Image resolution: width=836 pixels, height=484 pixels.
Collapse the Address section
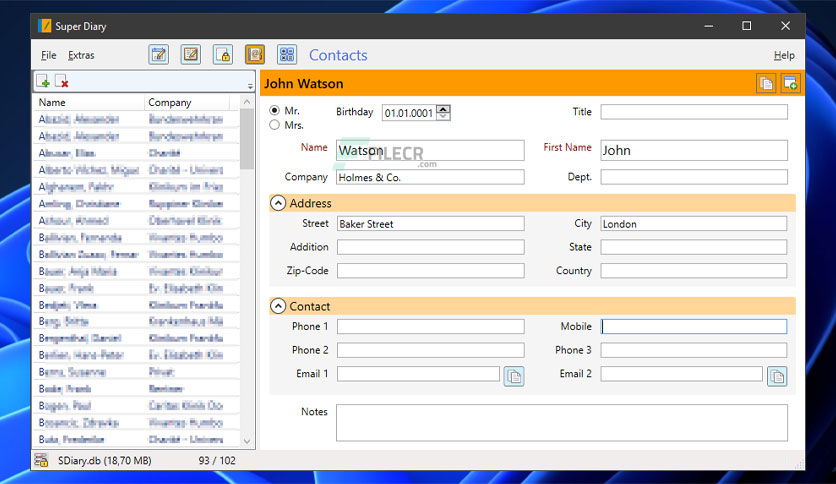(278, 203)
